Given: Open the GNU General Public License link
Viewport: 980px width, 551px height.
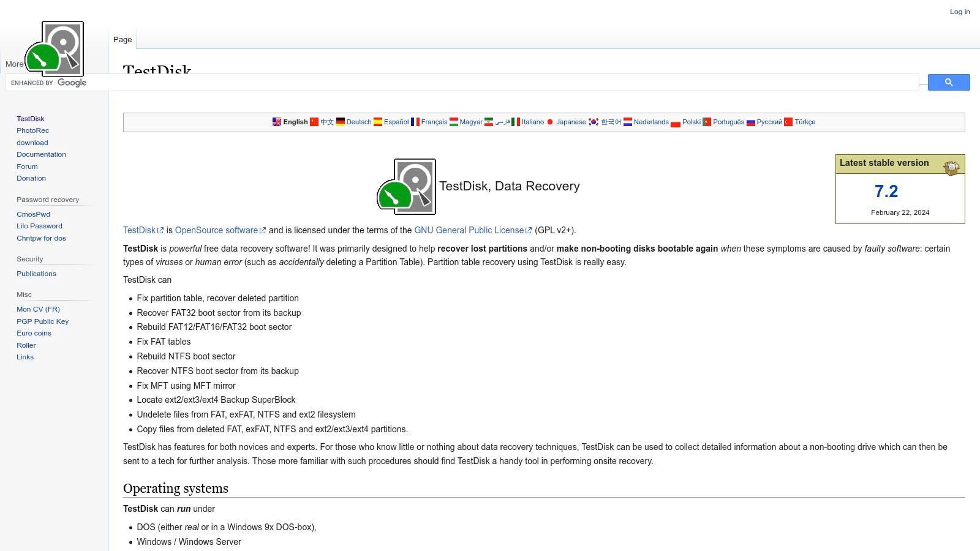Looking at the screenshot, I should click(473, 230).
